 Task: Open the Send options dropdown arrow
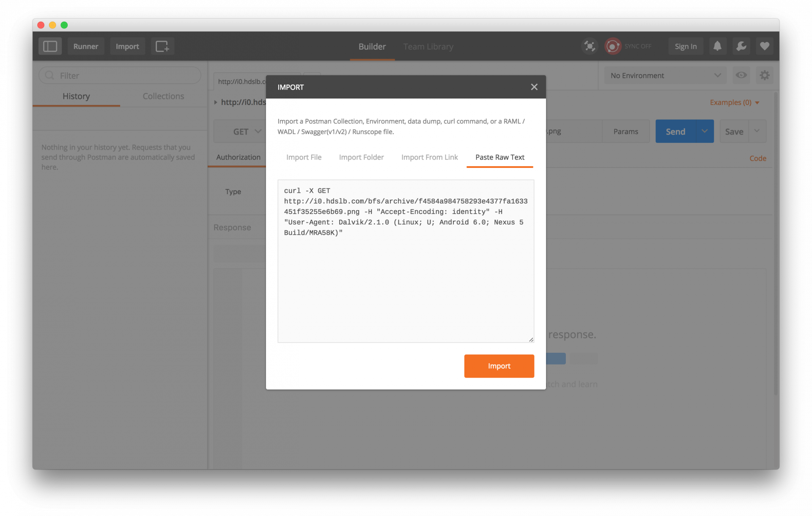point(705,132)
